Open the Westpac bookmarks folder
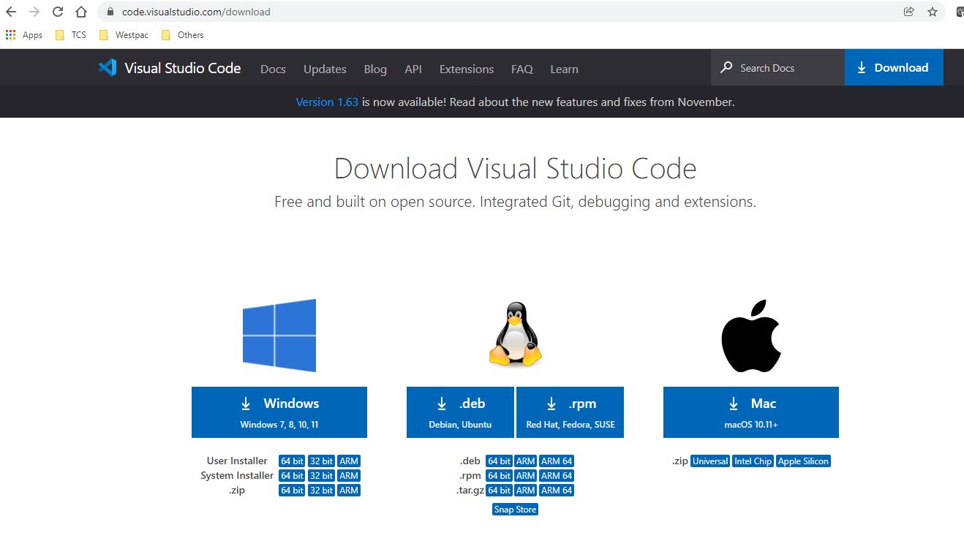The image size is (964, 560). [124, 35]
